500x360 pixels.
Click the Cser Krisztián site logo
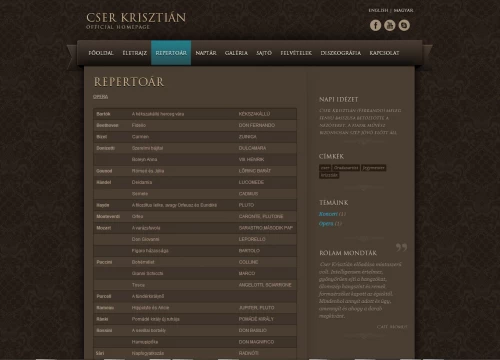point(136,21)
